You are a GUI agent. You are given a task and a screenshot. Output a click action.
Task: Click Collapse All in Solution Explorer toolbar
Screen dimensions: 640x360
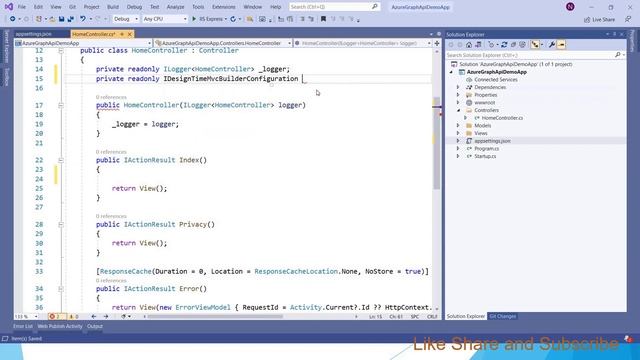coord(513,45)
